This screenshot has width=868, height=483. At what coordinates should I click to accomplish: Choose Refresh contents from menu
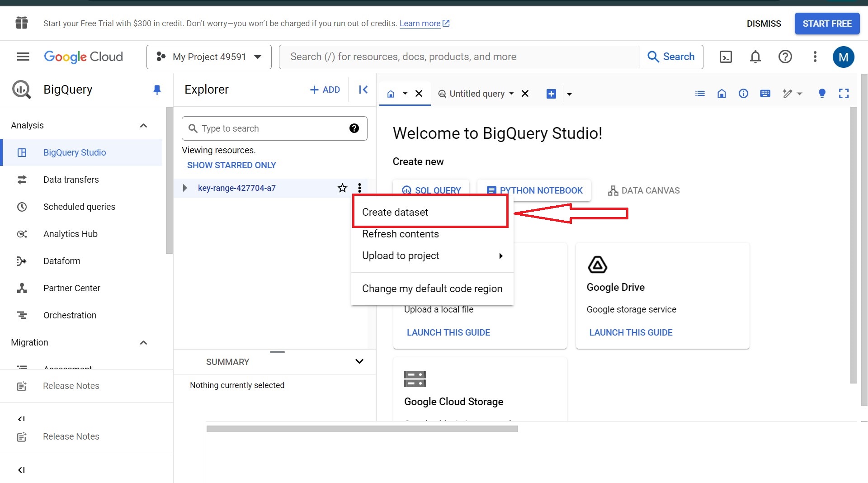[432, 234]
